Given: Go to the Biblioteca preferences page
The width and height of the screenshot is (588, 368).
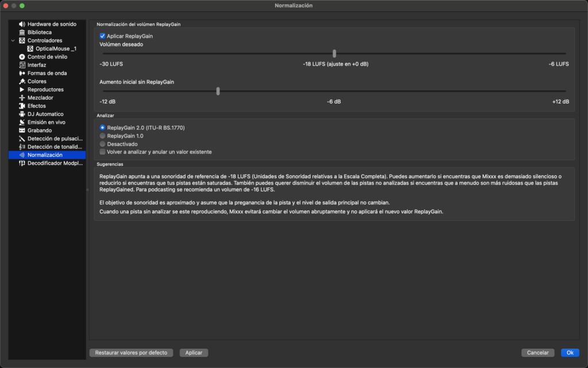Looking at the screenshot, I should click(x=40, y=32).
